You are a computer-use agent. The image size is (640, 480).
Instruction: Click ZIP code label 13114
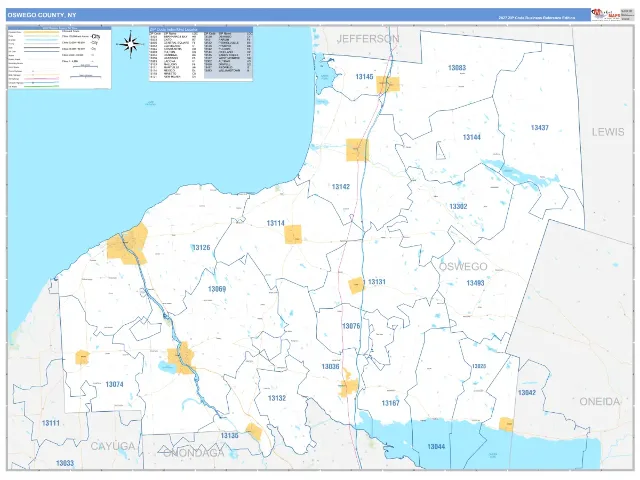[x=276, y=223]
